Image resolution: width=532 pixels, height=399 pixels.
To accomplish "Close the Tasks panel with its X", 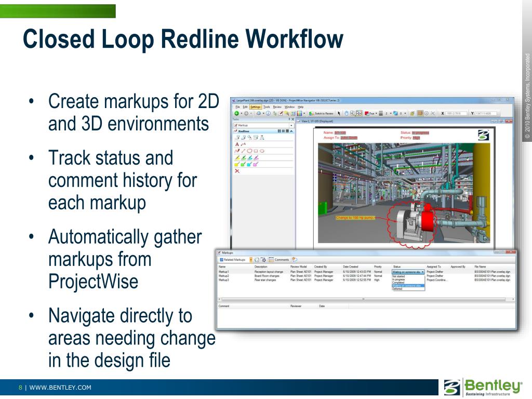I will click(x=293, y=119).
